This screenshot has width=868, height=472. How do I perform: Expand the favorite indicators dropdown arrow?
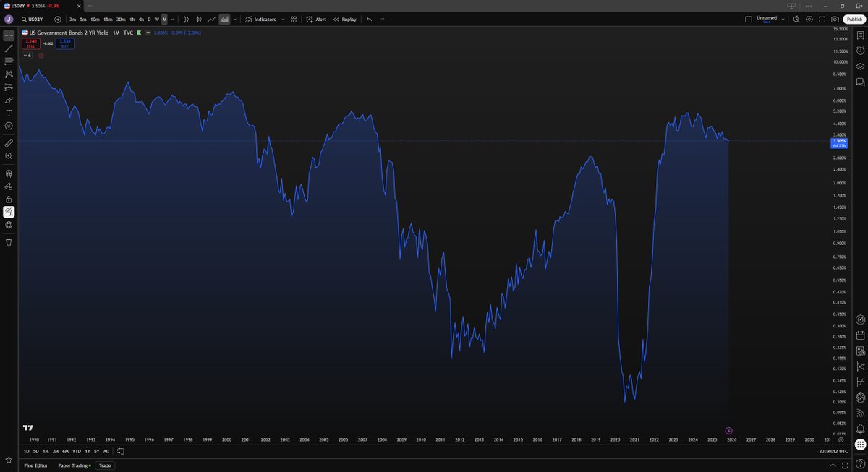[x=283, y=20]
